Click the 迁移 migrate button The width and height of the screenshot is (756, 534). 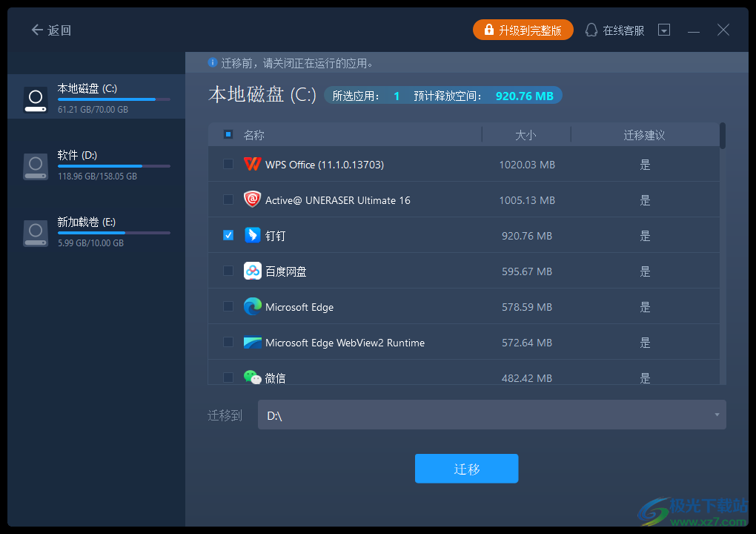coord(467,469)
